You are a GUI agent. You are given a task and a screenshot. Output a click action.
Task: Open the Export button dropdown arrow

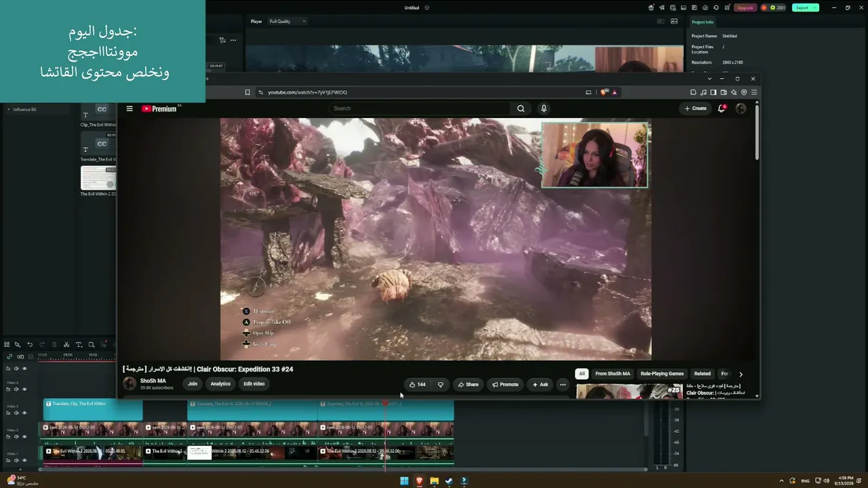[x=815, y=7]
